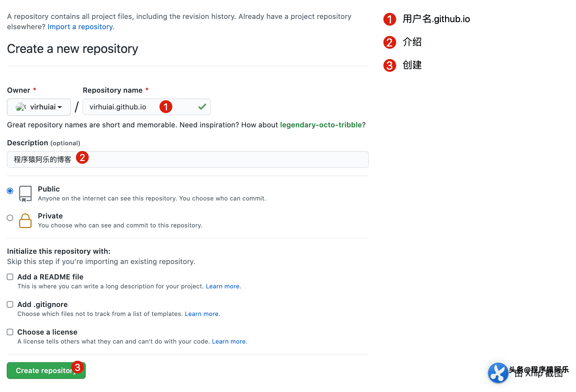Tick the Choose a license checkbox
The image size is (576, 392).
10,332
